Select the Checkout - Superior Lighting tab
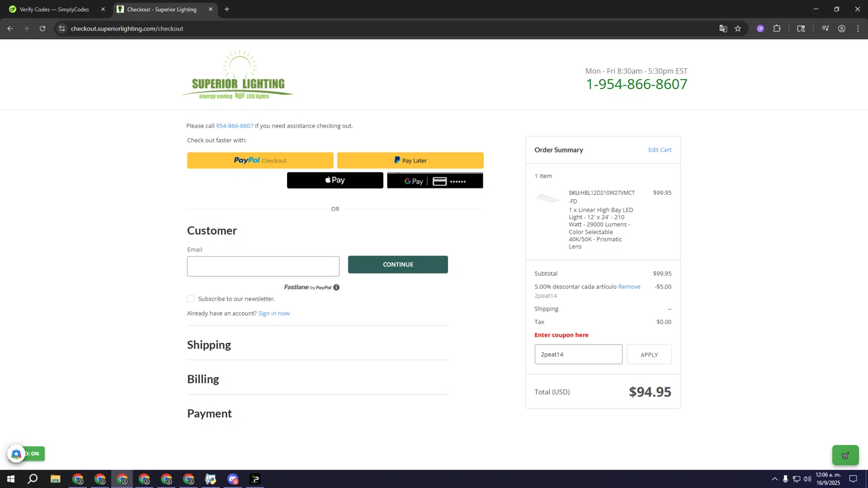 (x=161, y=9)
